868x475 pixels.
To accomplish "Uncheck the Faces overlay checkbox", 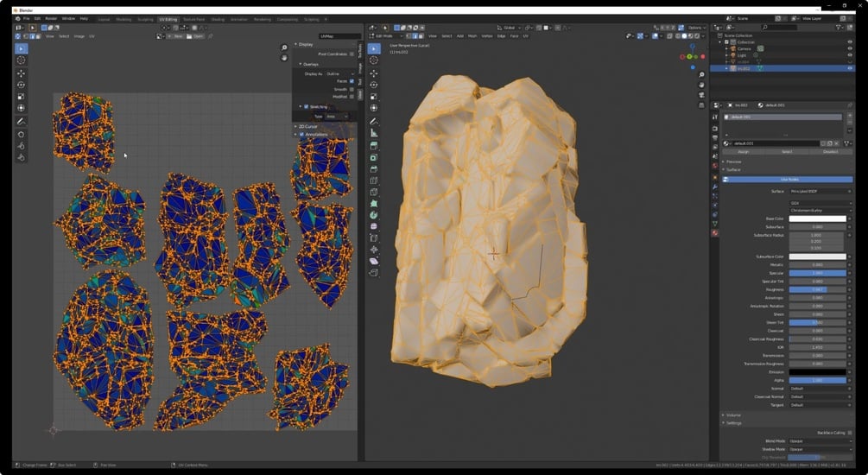I will click(x=352, y=81).
